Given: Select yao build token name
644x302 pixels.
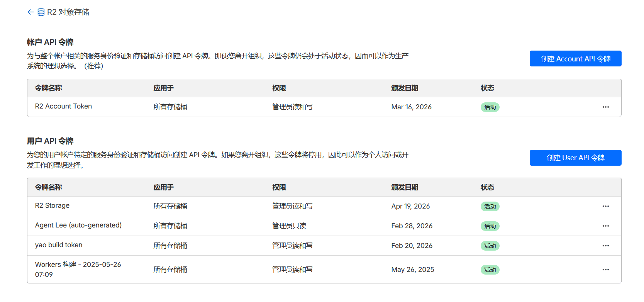Looking at the screenshot, I should click(59, 245).
